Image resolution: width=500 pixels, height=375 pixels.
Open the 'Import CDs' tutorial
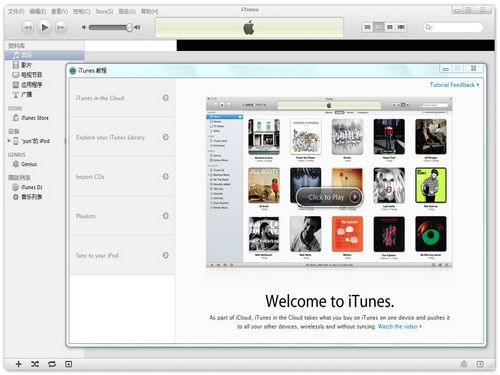pyautogui.click(x=122, y=176)
